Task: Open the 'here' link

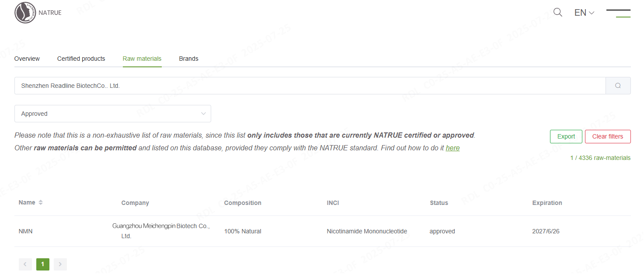Action: click(x=453, y=148)
